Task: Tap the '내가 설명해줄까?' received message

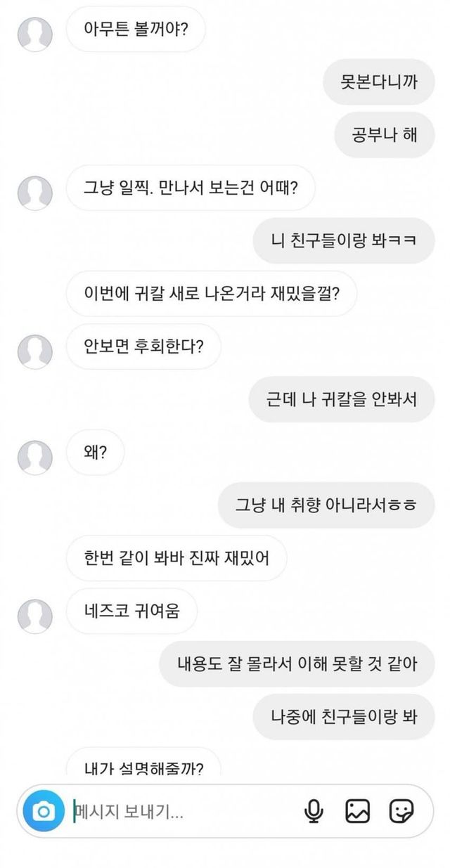Action: [x=144, y=766]
